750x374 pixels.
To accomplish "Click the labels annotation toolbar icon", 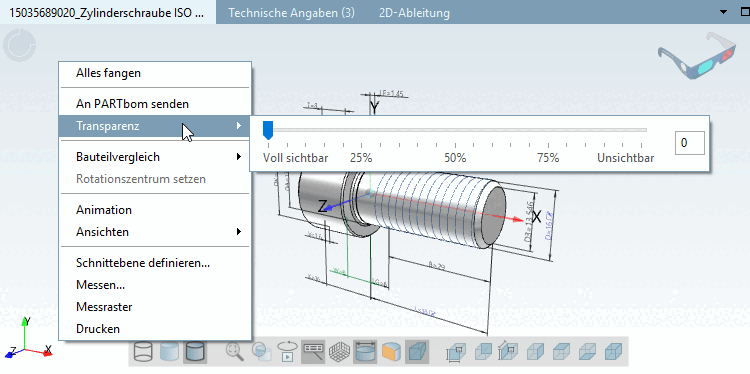I will 313,352.
